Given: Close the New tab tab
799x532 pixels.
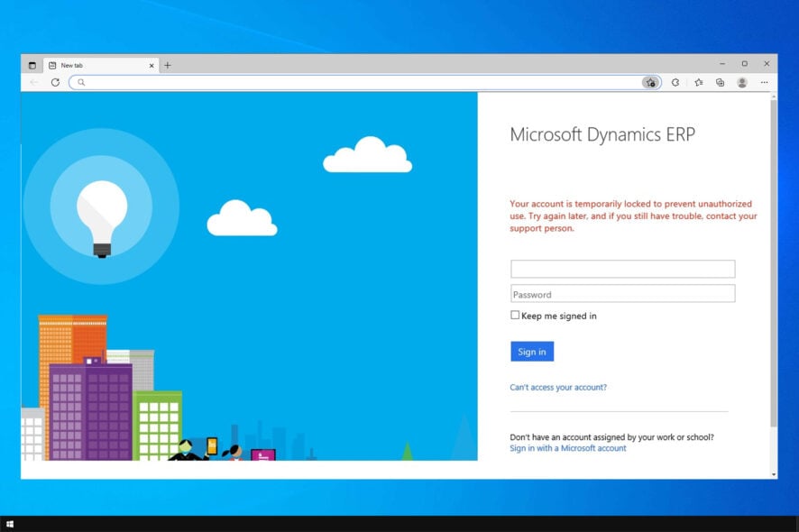Looking at the screenshot, I should pyautogui.click(x=152, y=66).
